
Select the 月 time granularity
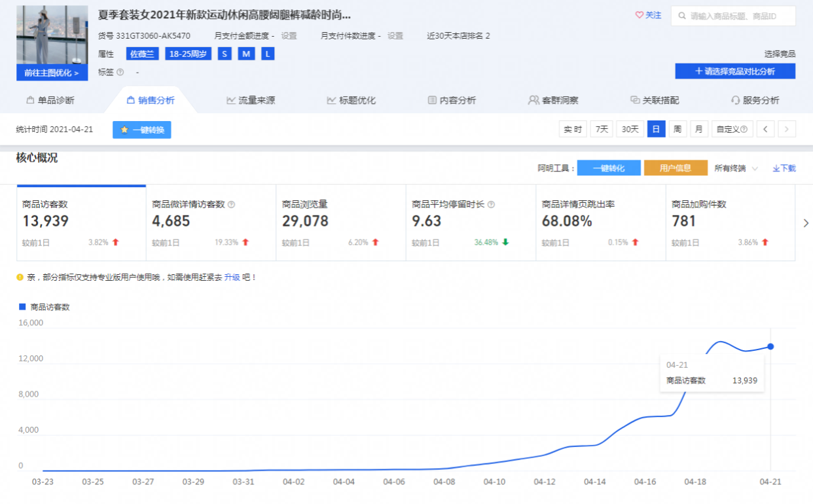(699, 129)
